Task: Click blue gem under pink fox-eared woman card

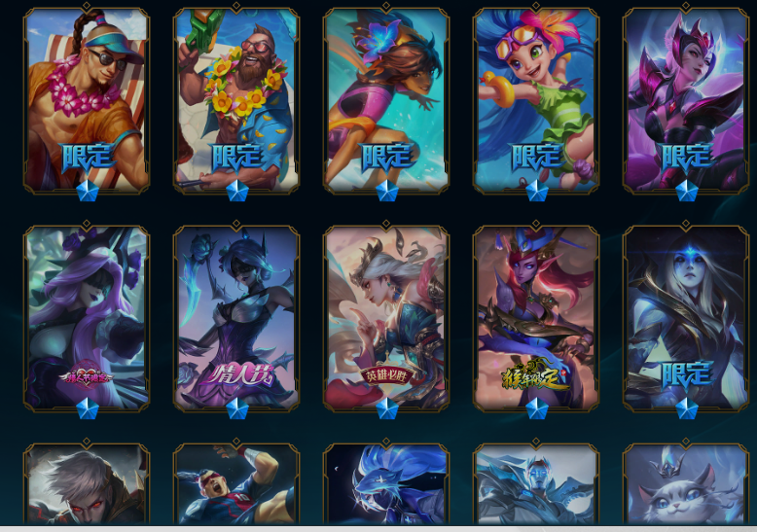Action: click(687, 192)
